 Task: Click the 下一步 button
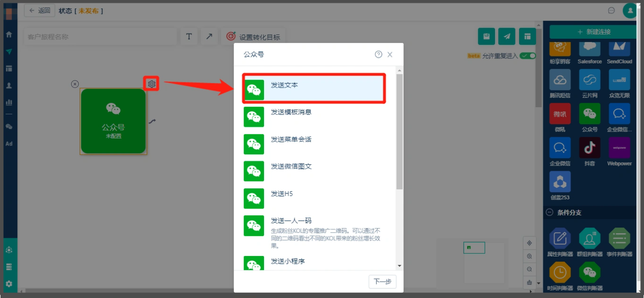point(382,282)
